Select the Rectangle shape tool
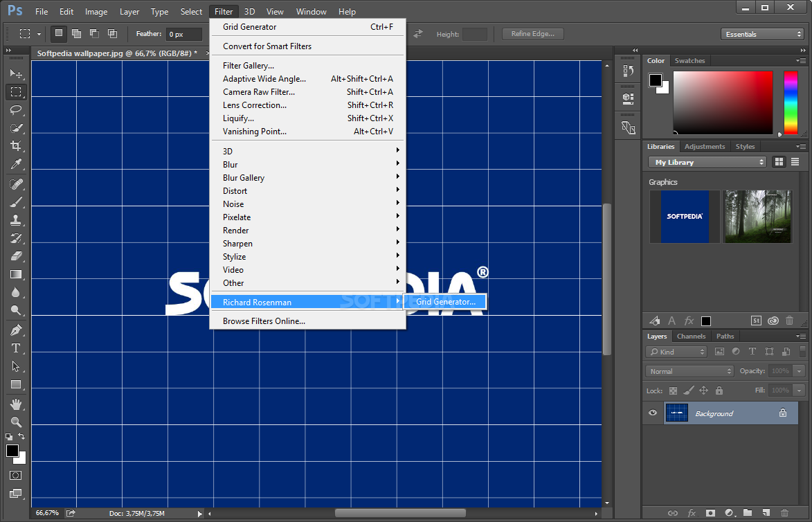This screenshot has height=522, width=812. tap(16, 384)
